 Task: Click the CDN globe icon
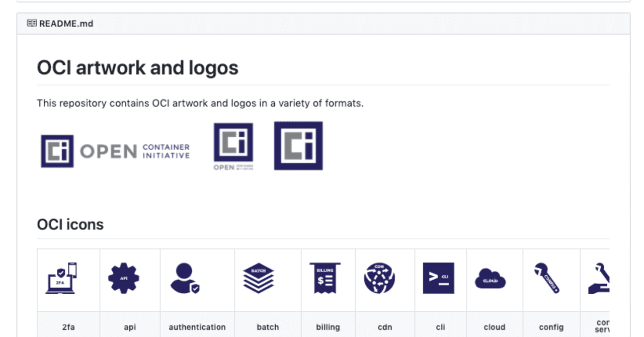[x=379, y=278]
